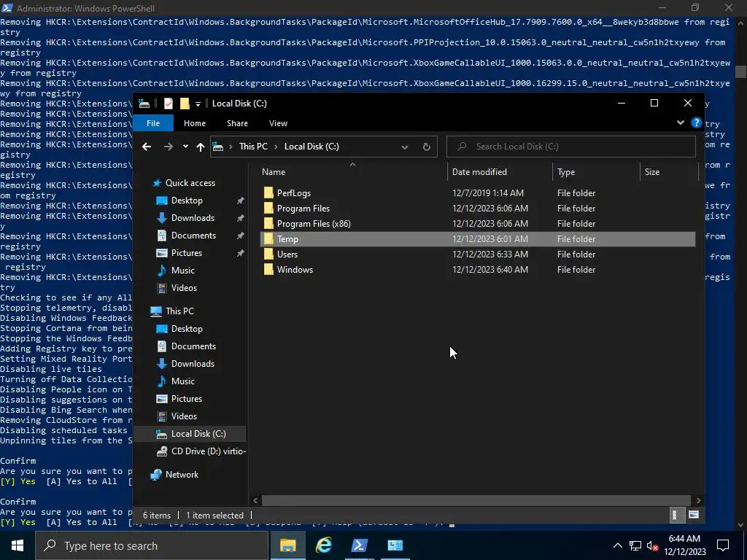Switch to the View ribbon tab
This screenshot has height=560, width=747.
coord(278,123)
